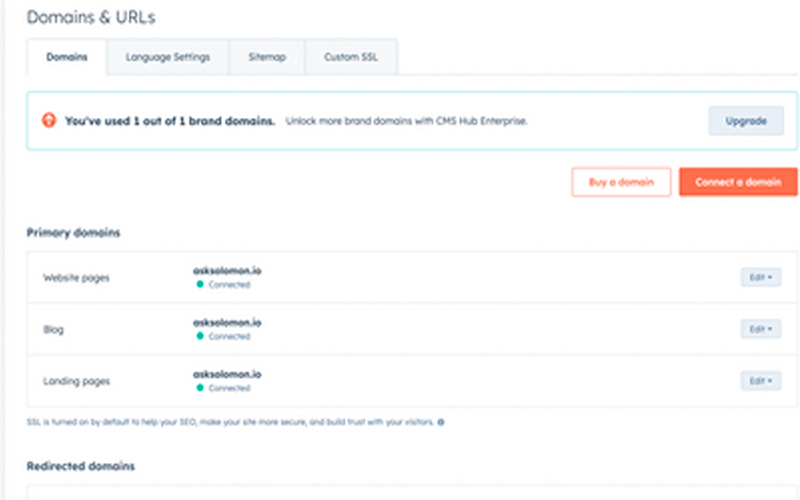The image size is (800, 500).
Task: Go to the Custom SSL tab
Action: tap(350, 57)
